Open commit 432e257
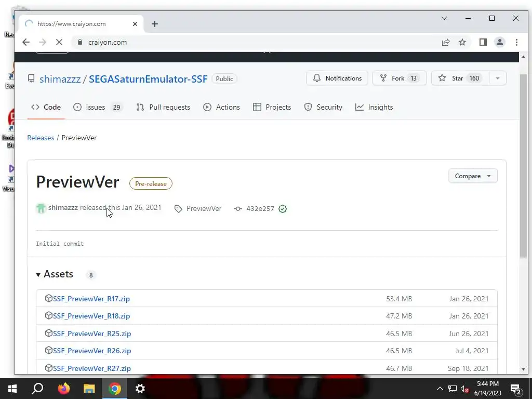This screenshot has height=399, width=532. click(x=260, y=209)
